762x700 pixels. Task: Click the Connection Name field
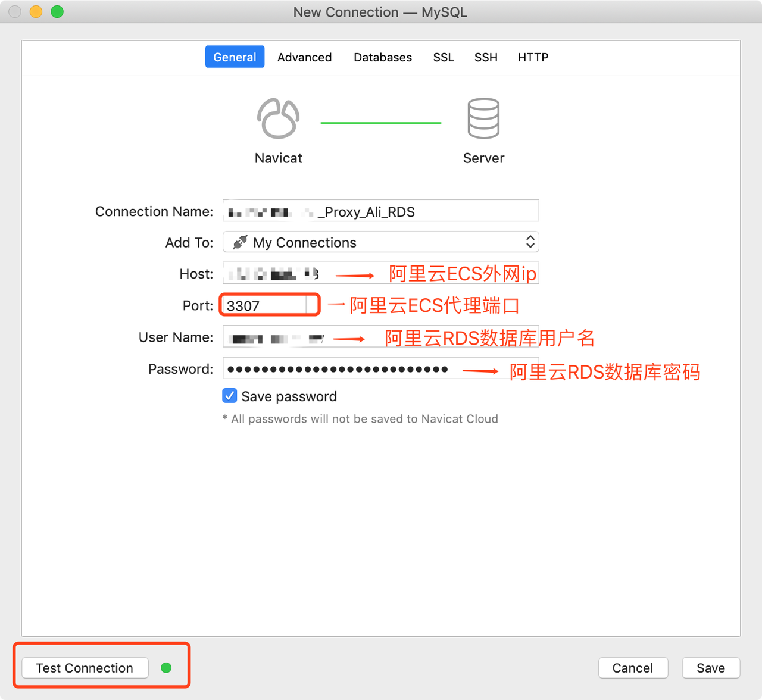[380, 211]
